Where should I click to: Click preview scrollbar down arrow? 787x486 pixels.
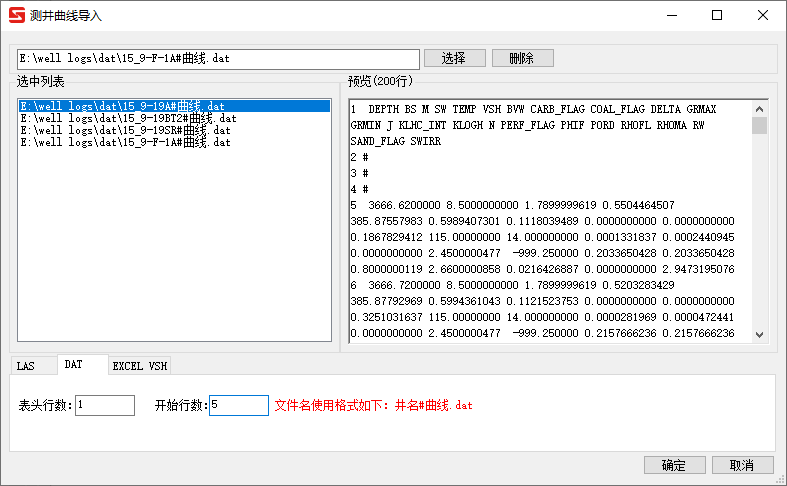[x=759, y=335]
